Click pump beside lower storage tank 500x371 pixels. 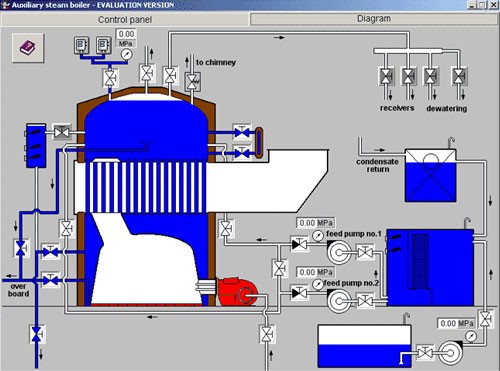(450, 352)
